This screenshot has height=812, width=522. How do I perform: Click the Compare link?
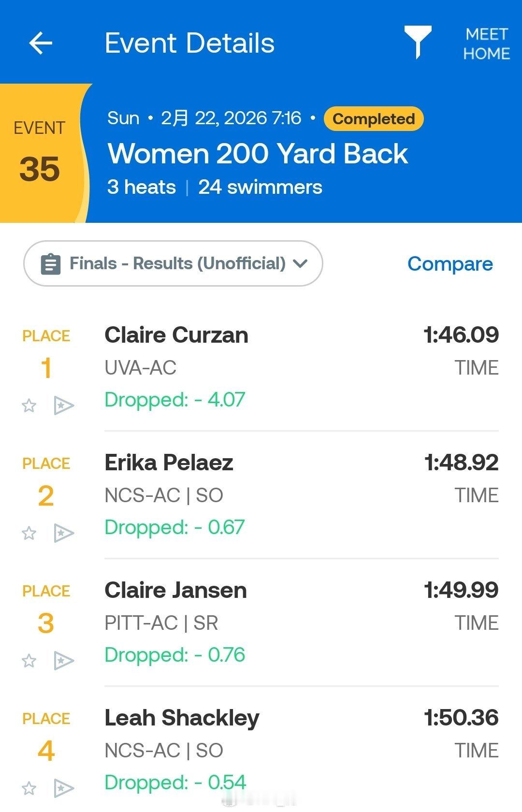pos(450,264)
